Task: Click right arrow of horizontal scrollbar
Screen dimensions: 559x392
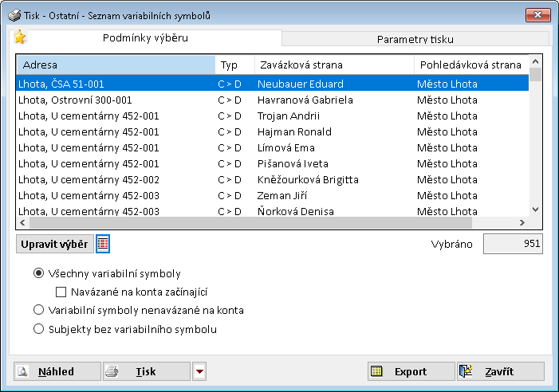Action: pyautogui.click(x=522, y=224)
